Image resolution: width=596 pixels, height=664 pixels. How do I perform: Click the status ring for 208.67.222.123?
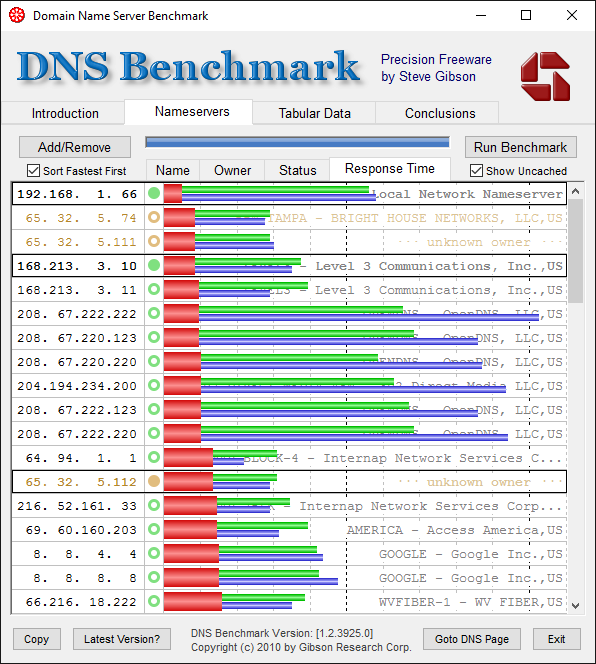[154, 409]
